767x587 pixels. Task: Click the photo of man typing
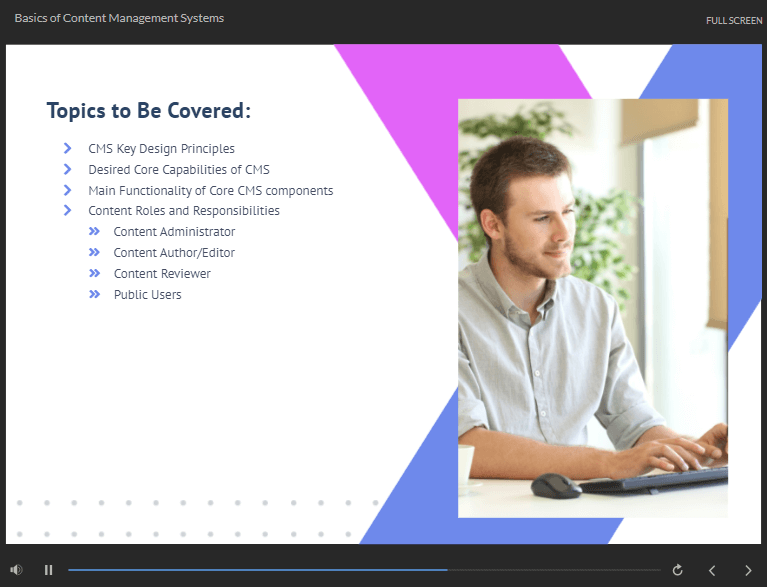pos(593,308)
